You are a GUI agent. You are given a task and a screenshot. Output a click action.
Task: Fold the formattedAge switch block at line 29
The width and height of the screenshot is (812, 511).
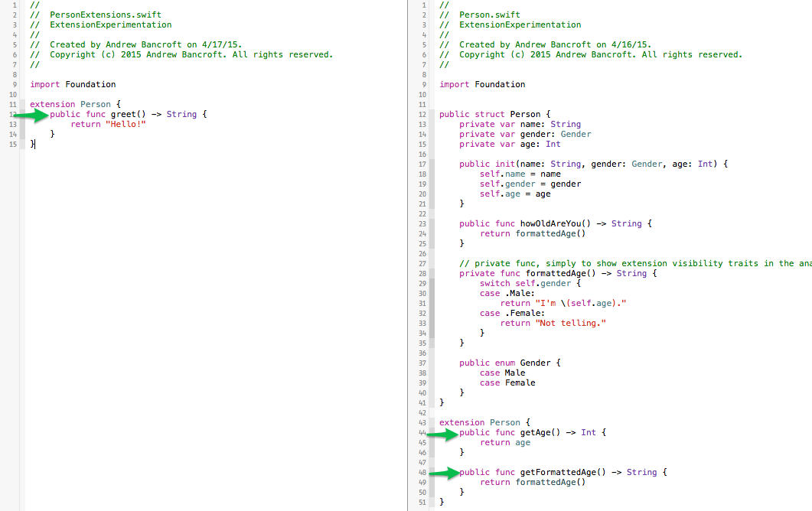432,284
